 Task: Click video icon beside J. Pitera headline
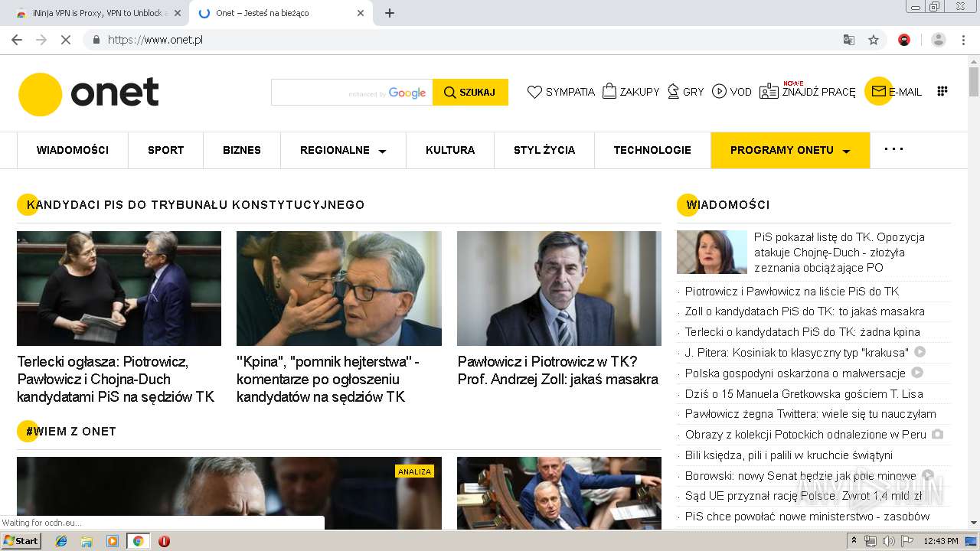(x=920, y=352)
